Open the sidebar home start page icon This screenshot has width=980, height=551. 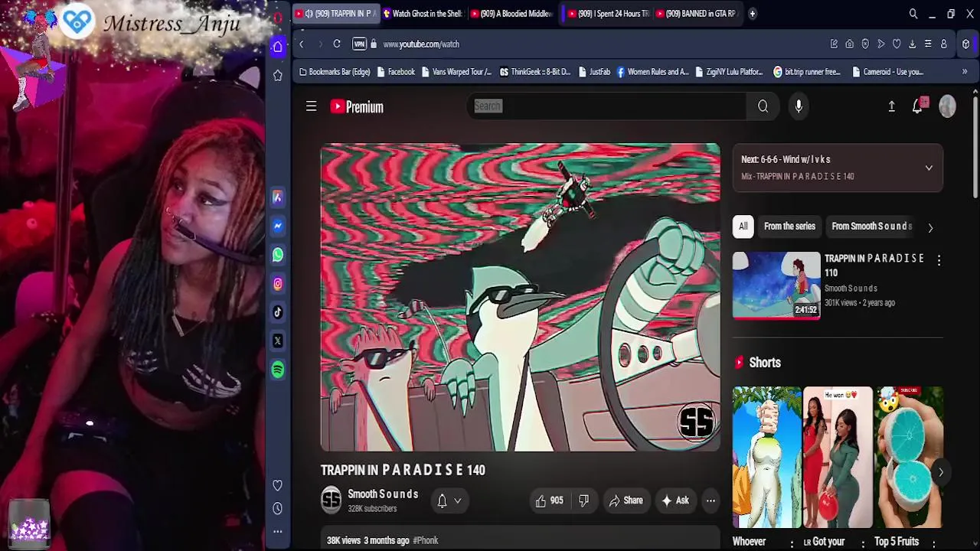[x=278, y=47]
